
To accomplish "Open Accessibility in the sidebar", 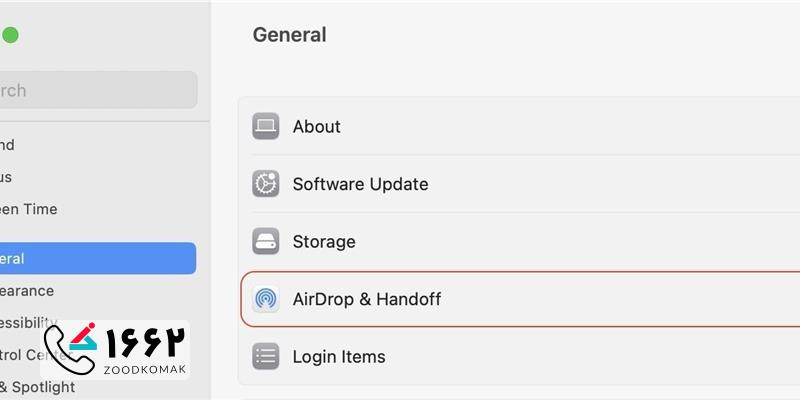I will coord(28,322).
